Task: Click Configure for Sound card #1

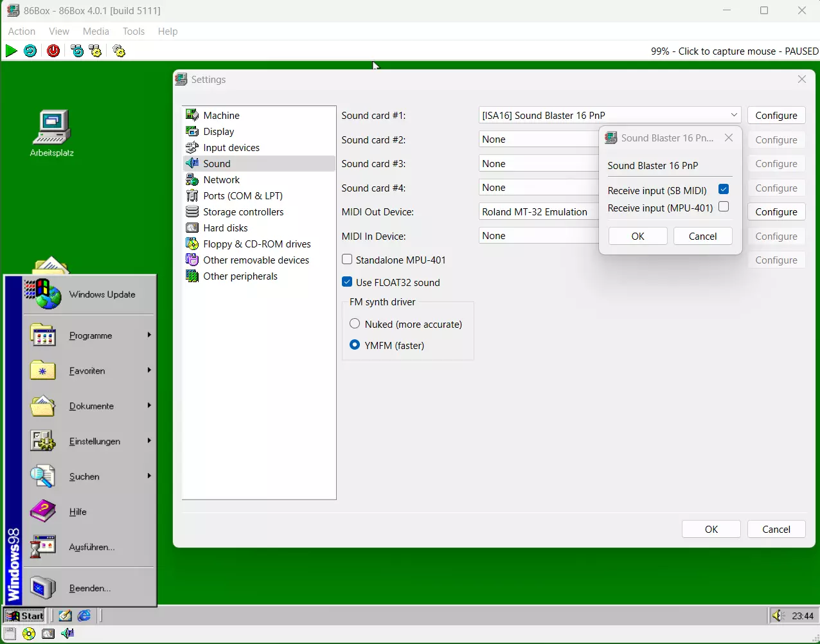Action: (x=776, y=116)
